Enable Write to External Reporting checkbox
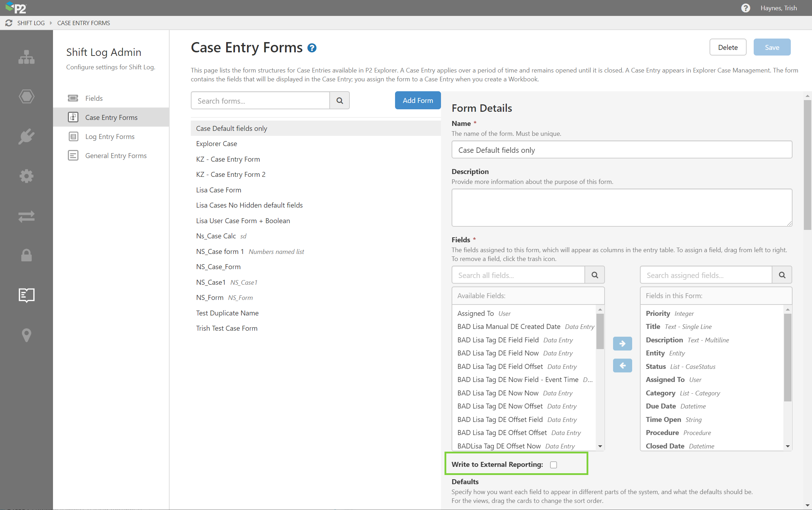This screenshot has width=812, height=510. coord(553,465)
